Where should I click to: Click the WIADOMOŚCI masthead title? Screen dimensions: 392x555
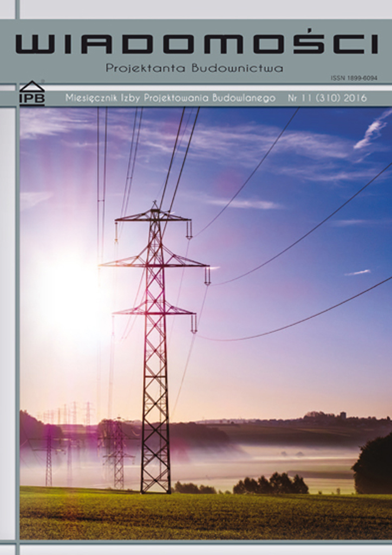click(196, 44)
